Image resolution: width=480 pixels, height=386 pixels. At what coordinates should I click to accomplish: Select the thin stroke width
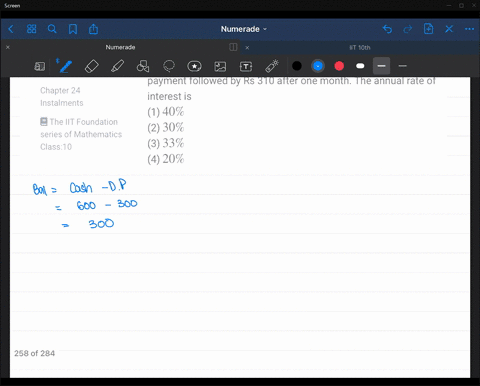tap(402, 66)
